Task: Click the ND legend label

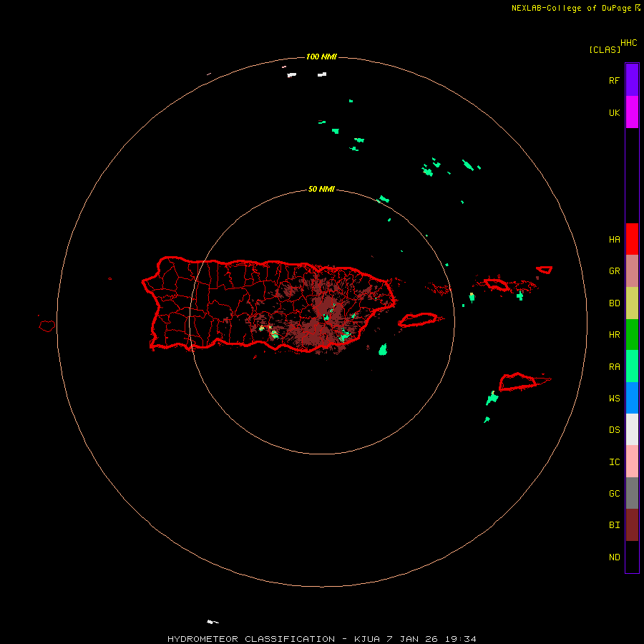Action: click(x=614, y=557)
